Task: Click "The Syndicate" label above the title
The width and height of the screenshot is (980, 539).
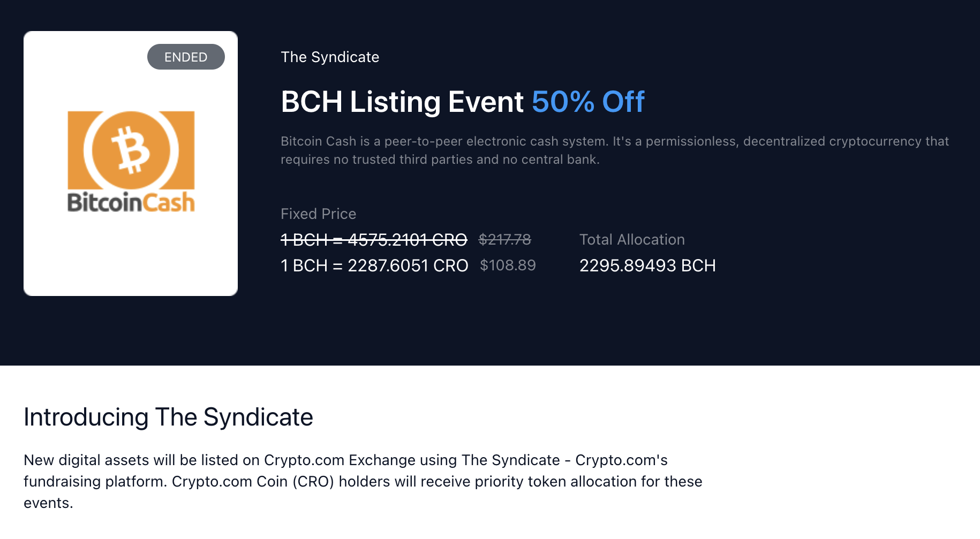Action: tap(330, 57)
